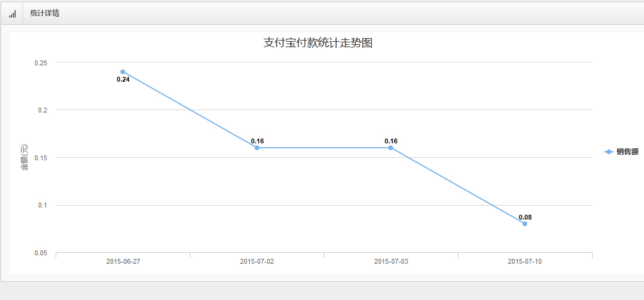Select the data point for 2015-06-27
644x300 pixels.
tap(123, 72)
